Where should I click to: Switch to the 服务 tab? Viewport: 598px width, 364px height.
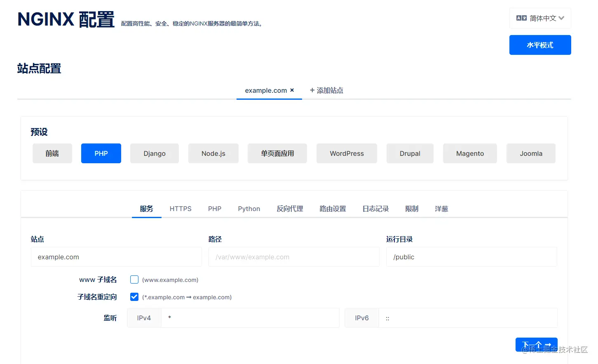tap(146, 209)
